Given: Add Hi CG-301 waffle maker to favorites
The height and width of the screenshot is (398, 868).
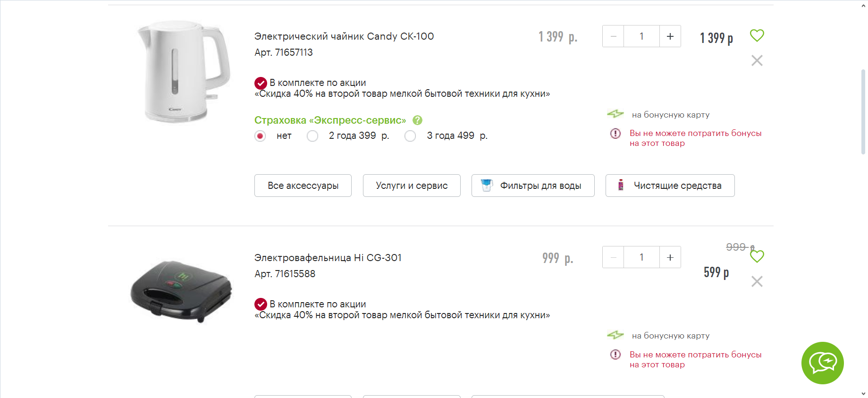Looking at the screenshot, I should click(757, 256).
